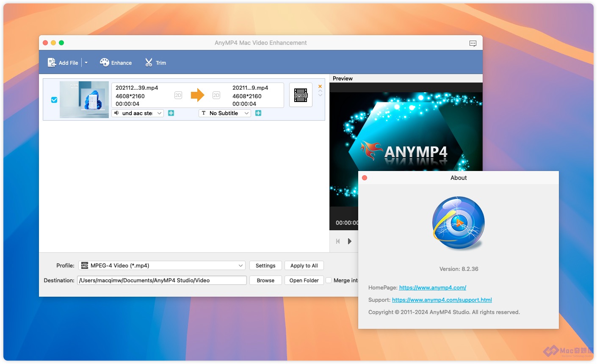Click the preview time 00:00:00
This screenshot has height=364, width=597.
(347, 223)
